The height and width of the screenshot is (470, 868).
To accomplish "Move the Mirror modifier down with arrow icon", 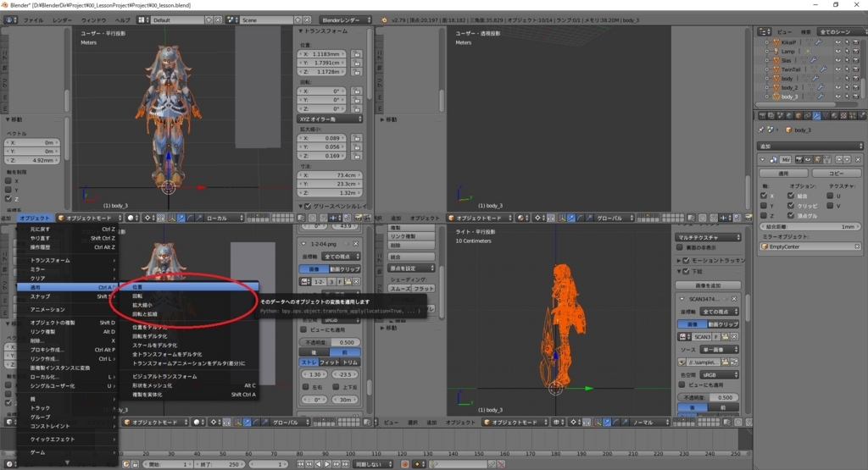I will click(x=847, y=160).
